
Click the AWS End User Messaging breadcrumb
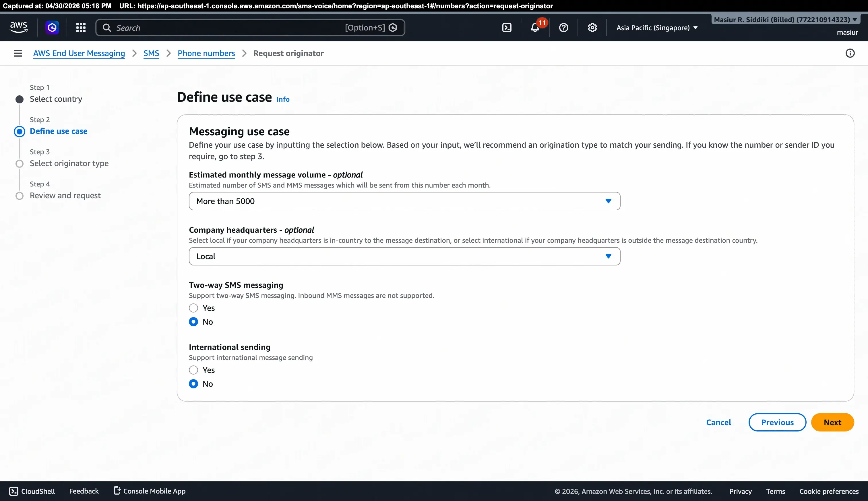pos(79,53)
